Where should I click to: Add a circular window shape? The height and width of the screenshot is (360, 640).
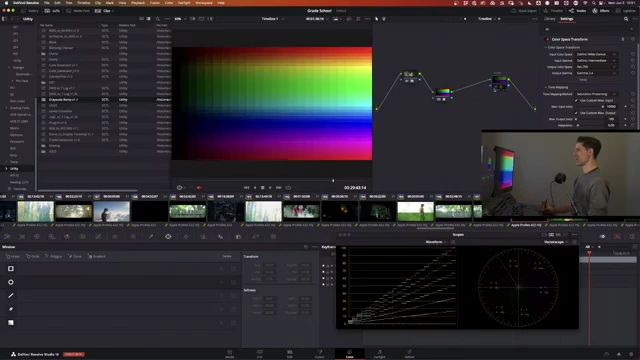(11, 282)
